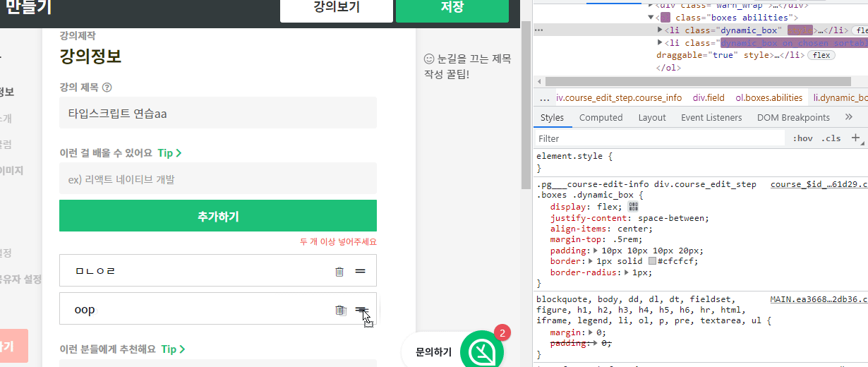This screenshot has width=868, height=367.
Task: Click the green 추가하기 button
Action: [217, 216]
